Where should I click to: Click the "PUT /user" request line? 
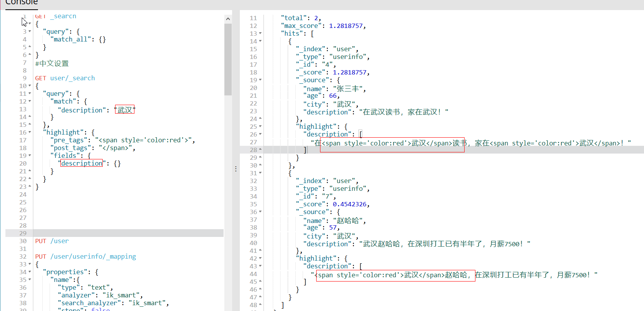click(52, 241)
